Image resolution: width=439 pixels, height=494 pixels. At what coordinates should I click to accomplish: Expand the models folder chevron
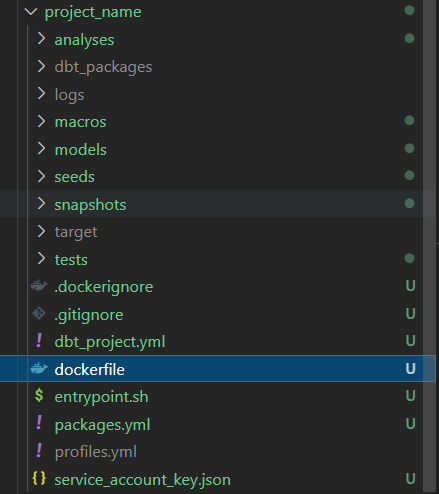pos(41,149)
